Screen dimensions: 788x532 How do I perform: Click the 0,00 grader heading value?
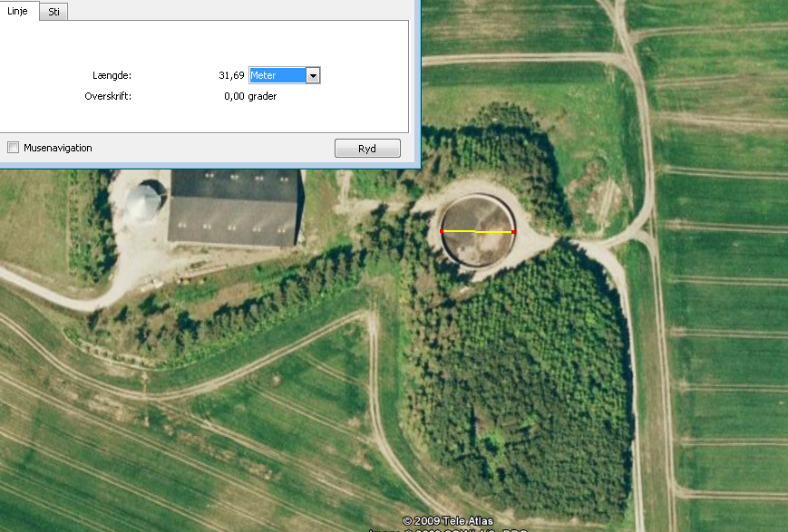tap(250, 96)
